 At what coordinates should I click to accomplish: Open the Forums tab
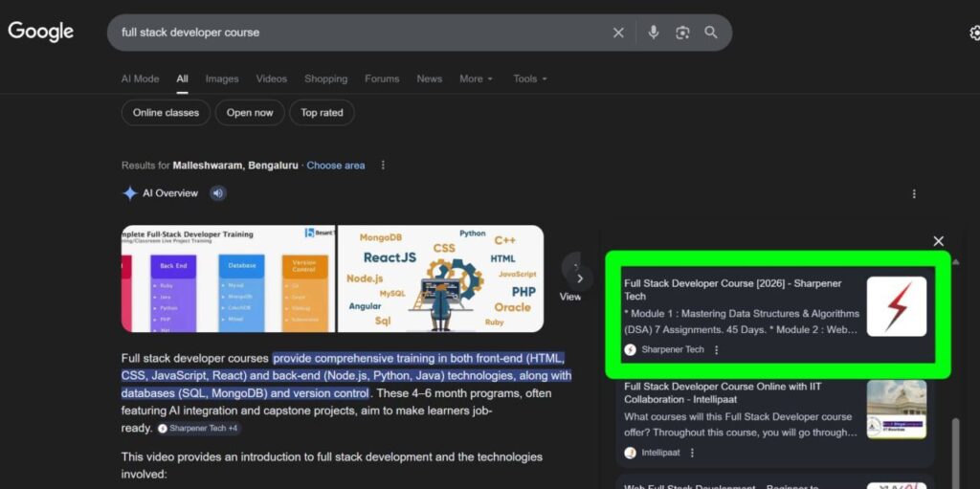pos(382,78)
